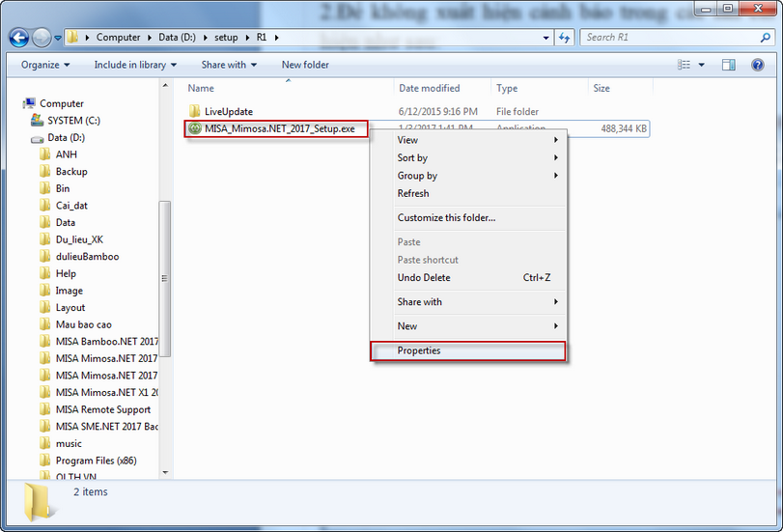Click the sidebar scroll down arrow

pos(165,472)
